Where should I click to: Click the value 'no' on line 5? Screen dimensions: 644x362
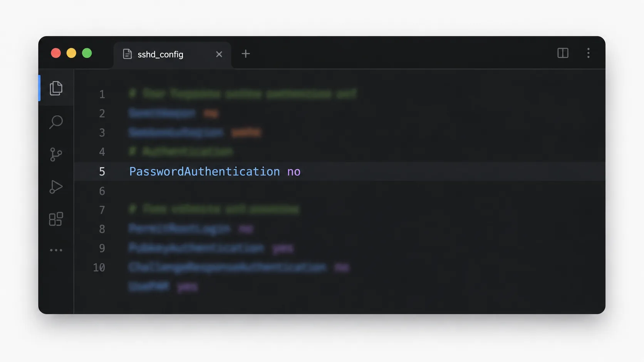pos(294,172)
